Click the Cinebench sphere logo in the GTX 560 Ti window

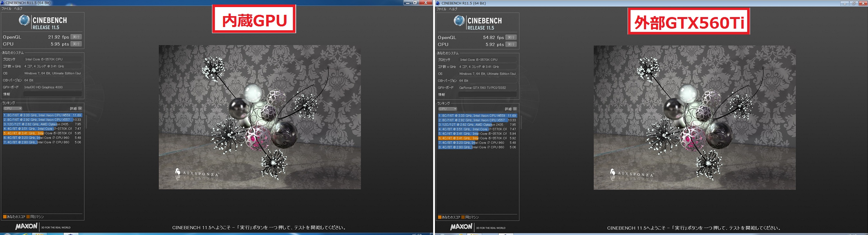pos(459,21)
